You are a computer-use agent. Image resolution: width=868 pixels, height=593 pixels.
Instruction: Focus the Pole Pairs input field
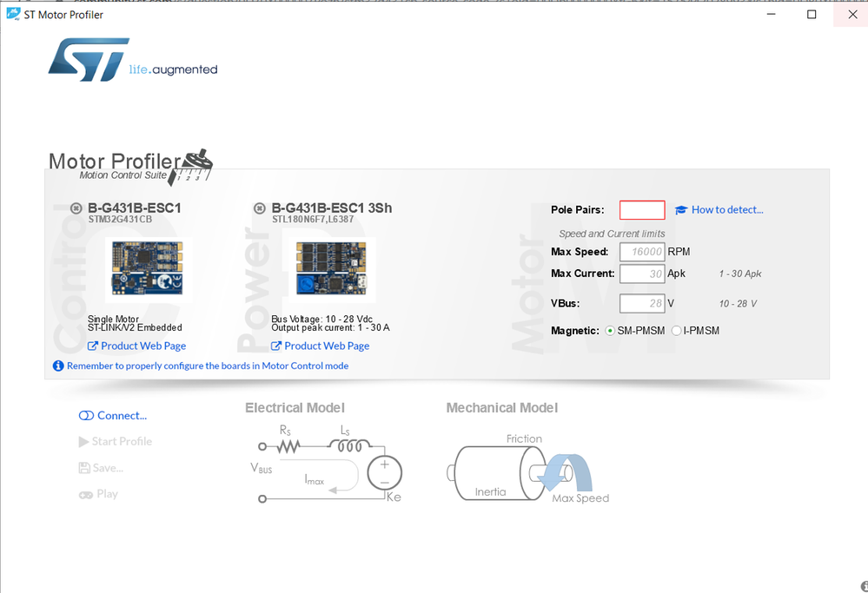642,210
